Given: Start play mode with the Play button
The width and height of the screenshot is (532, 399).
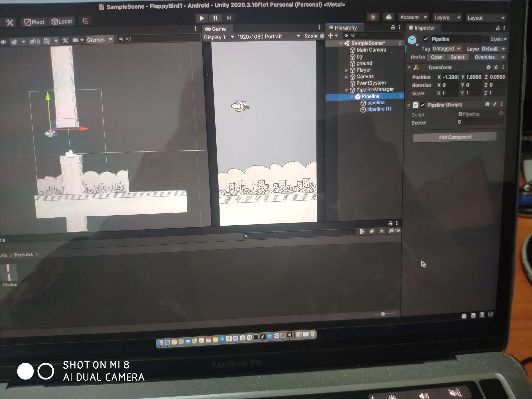Looking at the screenshot, I should 202,18.
